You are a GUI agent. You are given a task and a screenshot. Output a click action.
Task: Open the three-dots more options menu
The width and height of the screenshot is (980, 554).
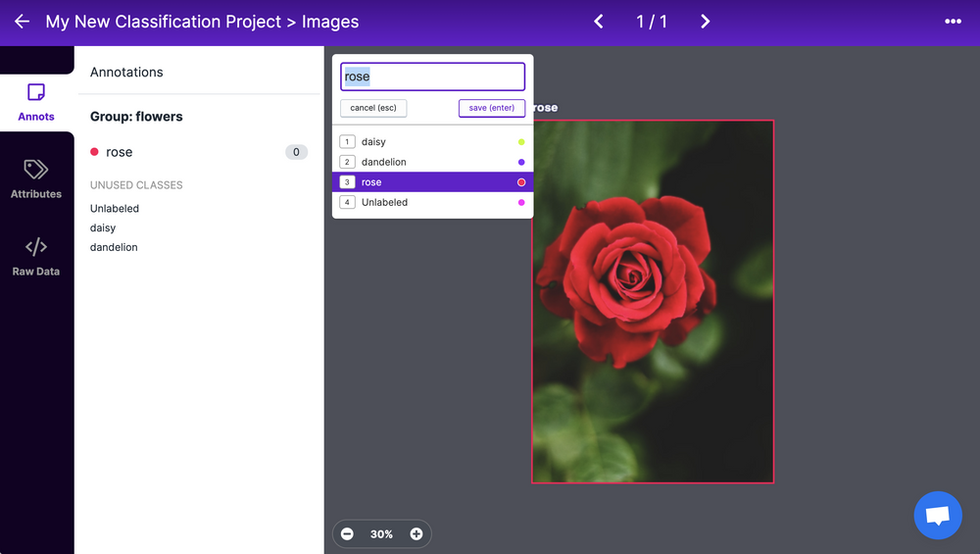click(953, 22)
